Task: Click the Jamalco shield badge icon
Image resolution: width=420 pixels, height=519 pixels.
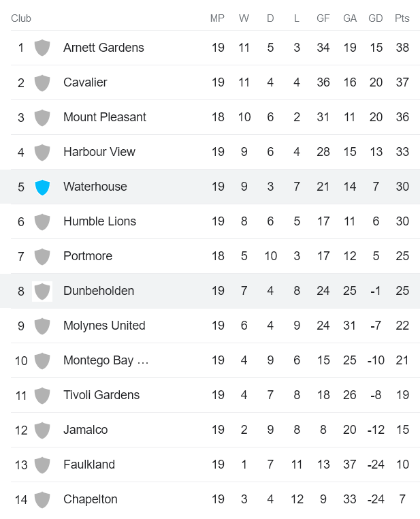Action: (42, 430)
